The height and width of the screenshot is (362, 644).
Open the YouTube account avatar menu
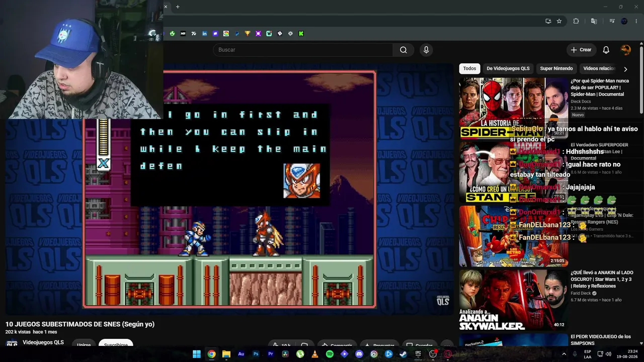coord(626,50)
